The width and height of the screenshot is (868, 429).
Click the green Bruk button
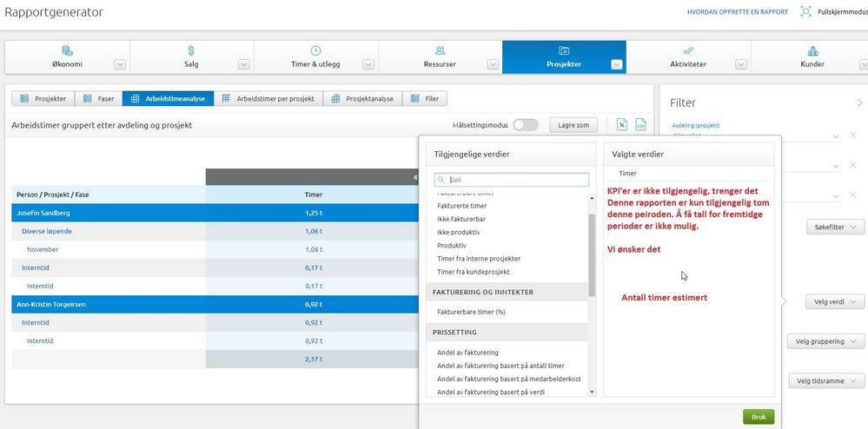click(x=759, y=417)
